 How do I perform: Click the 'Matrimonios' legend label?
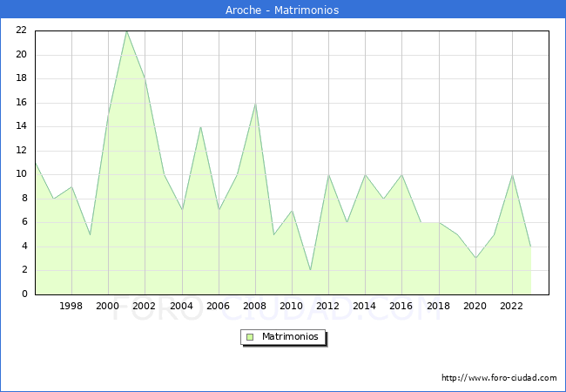(x=290, y=336)
